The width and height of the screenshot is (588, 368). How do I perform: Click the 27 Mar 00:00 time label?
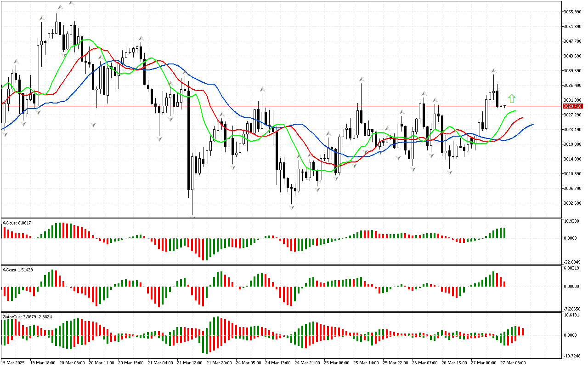coord(484,363)
